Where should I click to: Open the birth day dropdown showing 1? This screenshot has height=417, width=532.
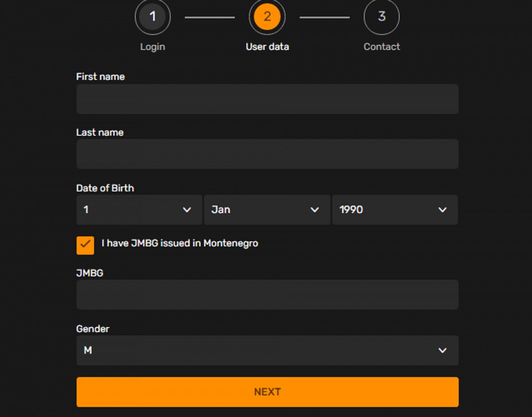133,210
